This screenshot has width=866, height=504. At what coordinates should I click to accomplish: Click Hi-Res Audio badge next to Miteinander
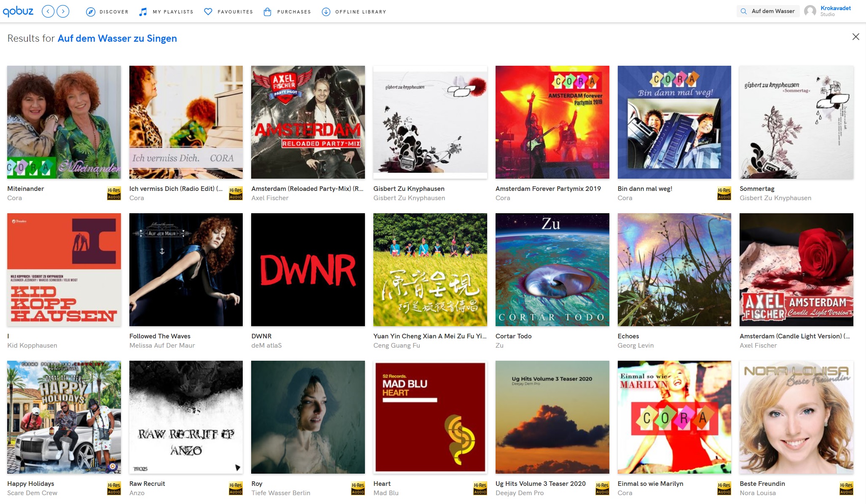coord(114,193)
